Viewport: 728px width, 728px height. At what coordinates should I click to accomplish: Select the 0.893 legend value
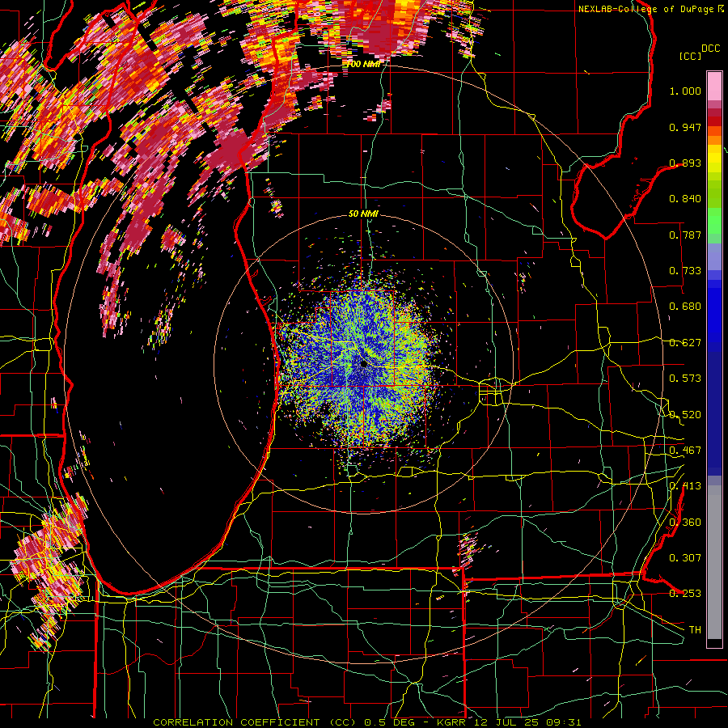coord(685,163)
